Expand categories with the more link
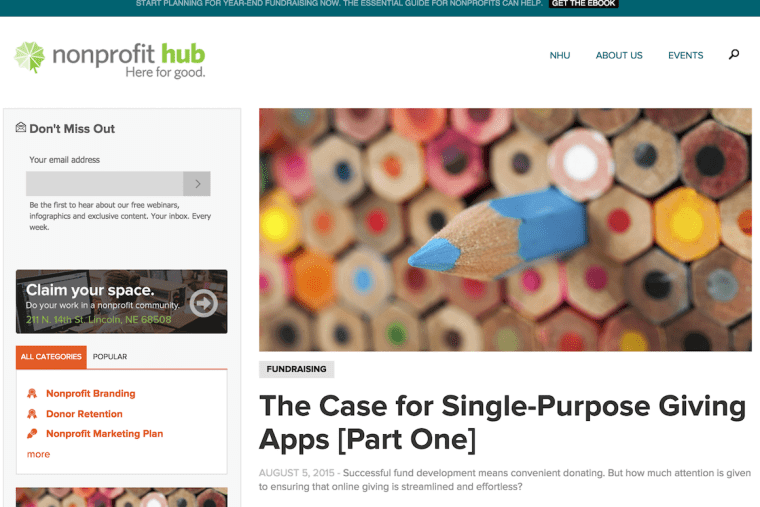760x507 pixels. click(x=38, y=454)
